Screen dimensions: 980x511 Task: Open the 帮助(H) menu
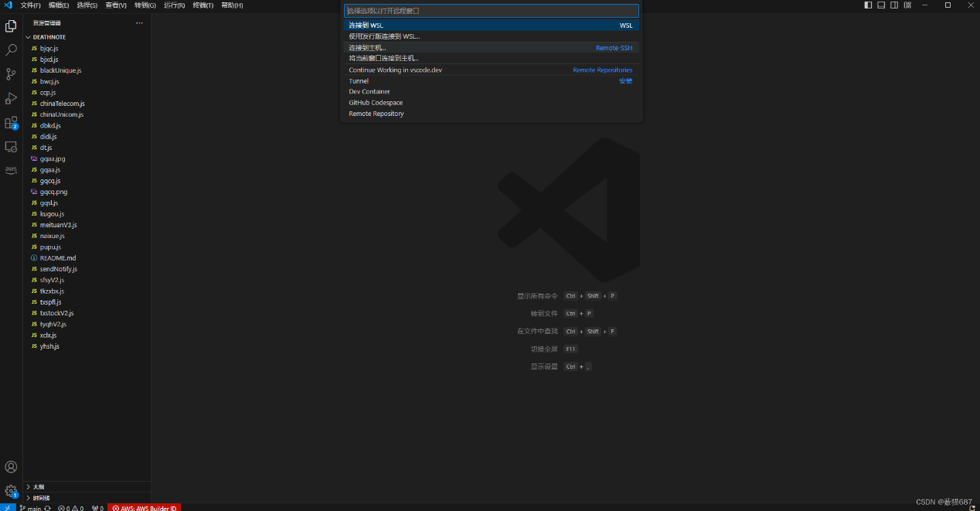pyautogui.click(x=232, y=5)
